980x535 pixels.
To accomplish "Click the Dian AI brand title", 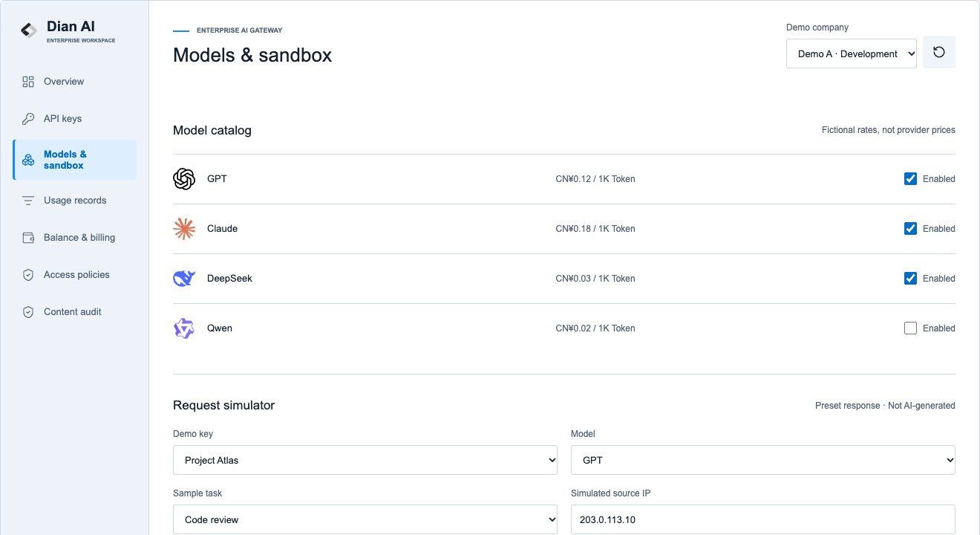I will coord(71,27).
